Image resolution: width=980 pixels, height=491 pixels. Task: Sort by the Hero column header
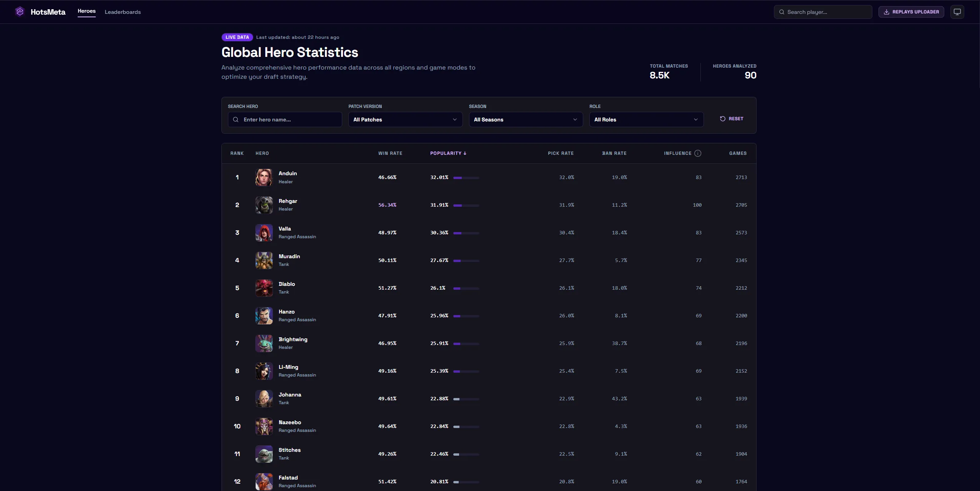click(262, 153)
